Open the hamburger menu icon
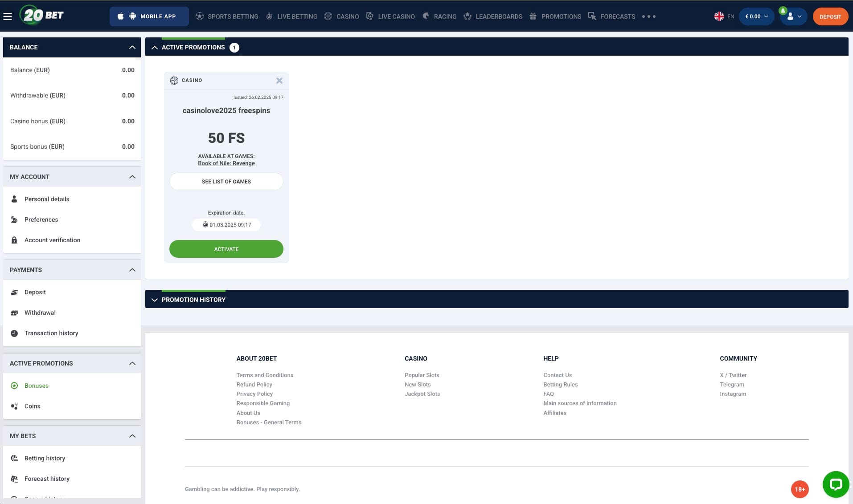This screenshot has width=853, height=504. [8, 16]
